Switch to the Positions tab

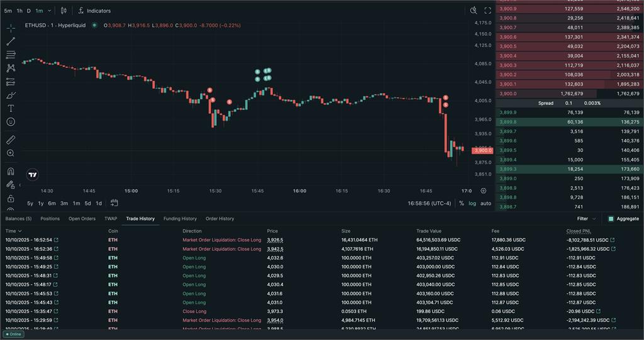50,219
